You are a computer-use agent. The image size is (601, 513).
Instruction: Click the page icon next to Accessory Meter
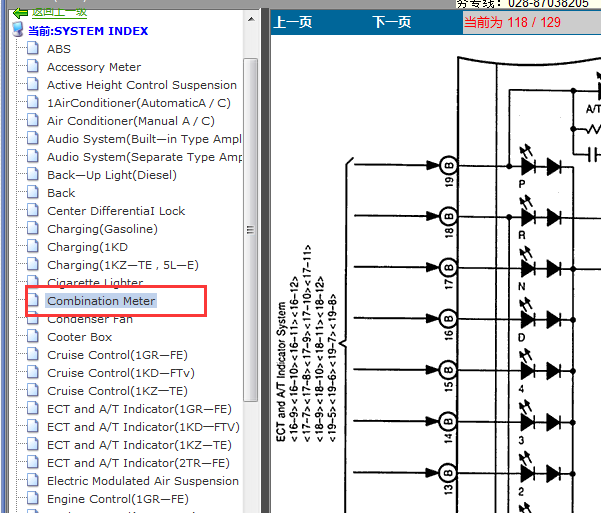pyautogui.click(x=33, y=67)
